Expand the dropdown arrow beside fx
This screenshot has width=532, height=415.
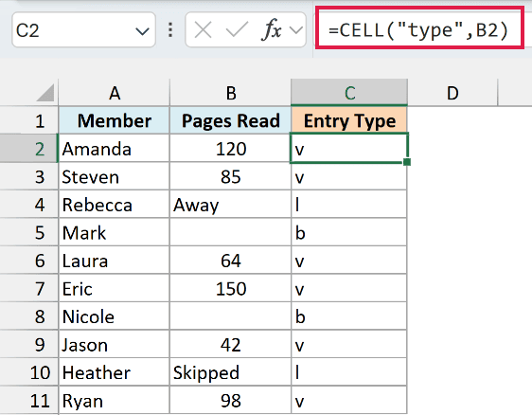[296, 31]
